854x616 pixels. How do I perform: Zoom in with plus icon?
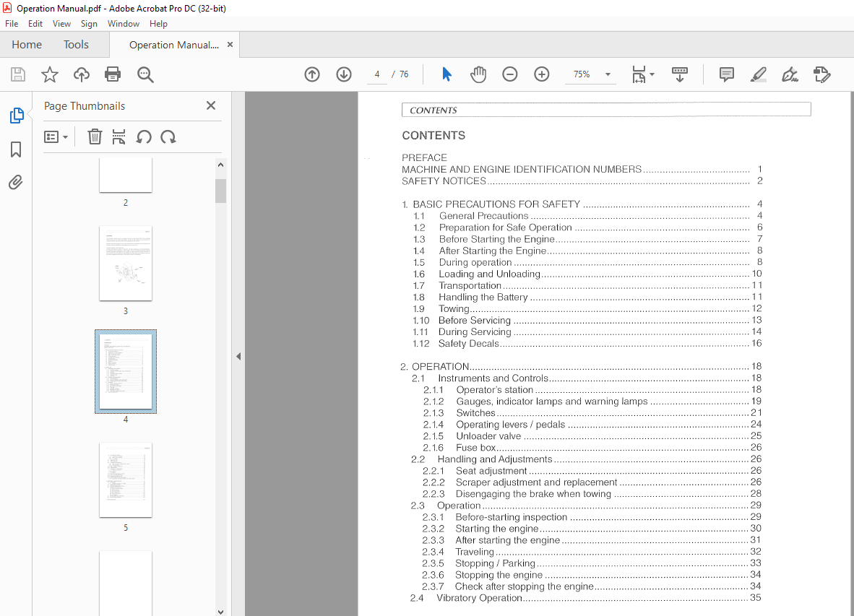[x=541, y=74]
